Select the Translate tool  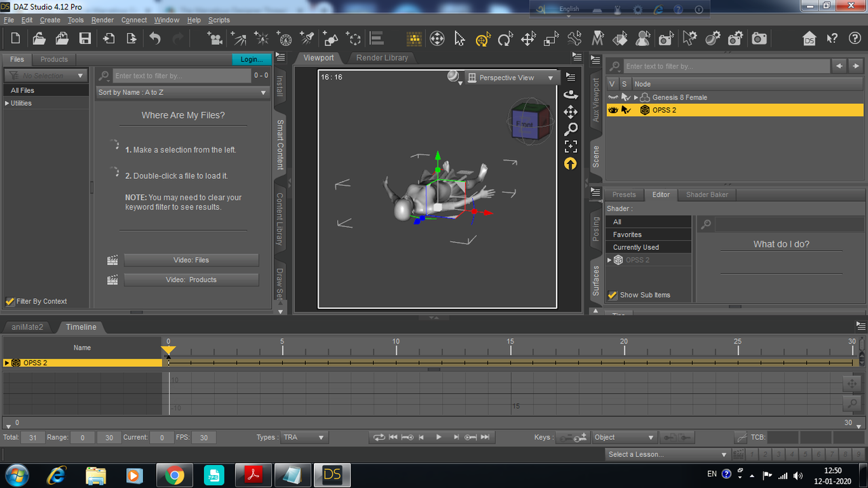point(528,39)
